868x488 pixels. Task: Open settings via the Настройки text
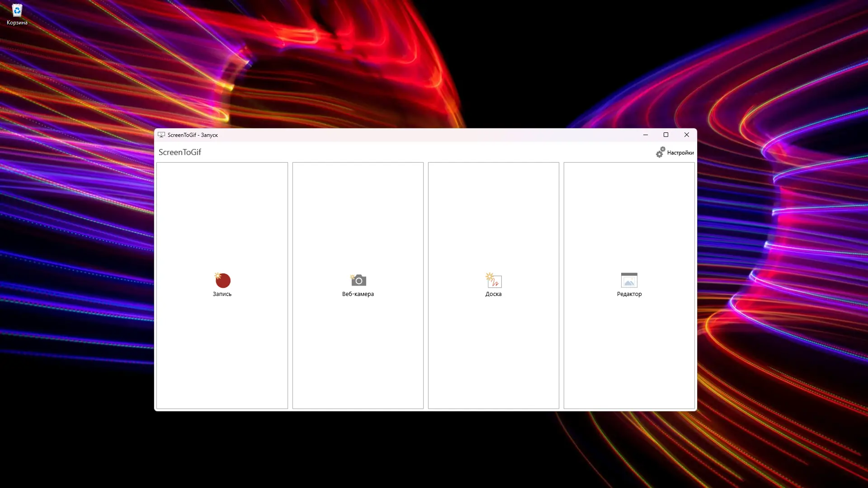coord(680,153)
